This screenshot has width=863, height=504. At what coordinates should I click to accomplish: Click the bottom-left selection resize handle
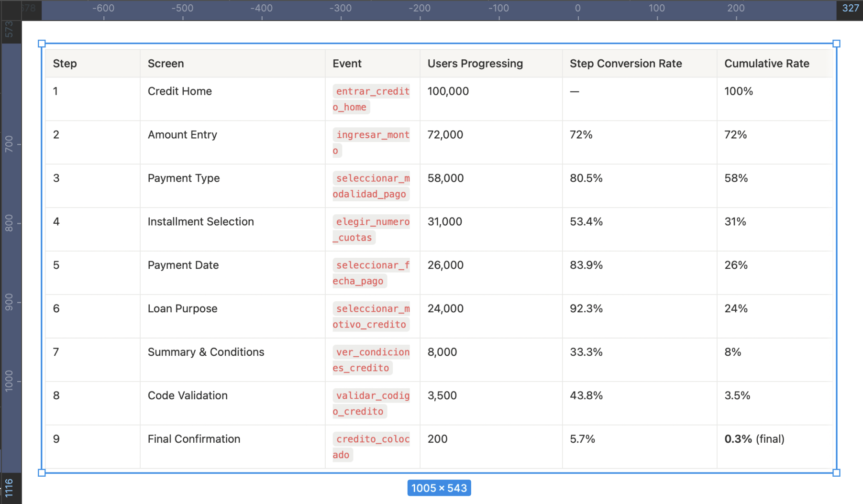click(x=42, y=472)
